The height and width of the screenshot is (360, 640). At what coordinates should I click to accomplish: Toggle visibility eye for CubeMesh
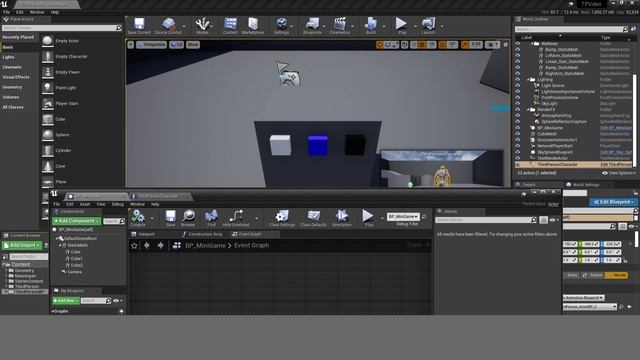click(518, 134)
